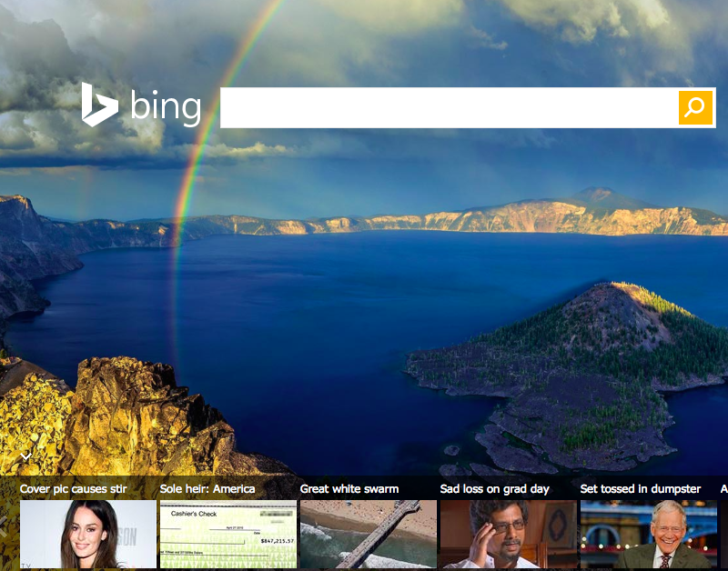Click the Bing 'b' logo mark
This screenshot has width=728, height=571.
(99, 105)
